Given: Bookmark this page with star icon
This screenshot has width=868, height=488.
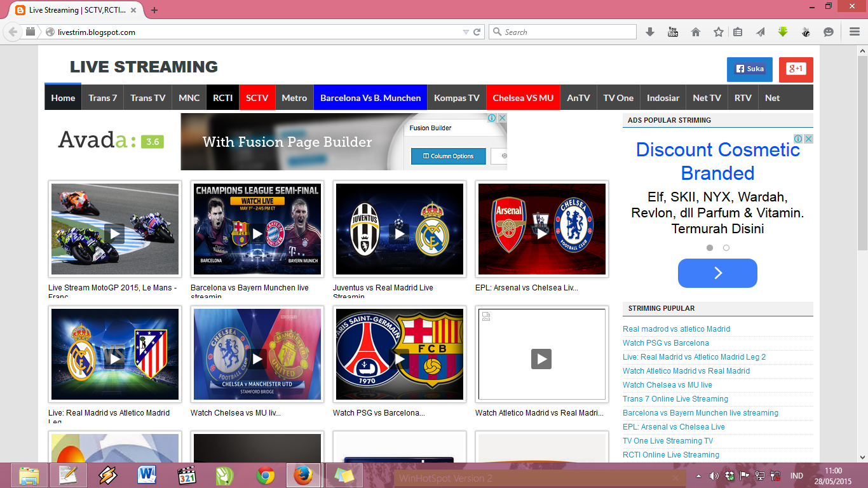Looking at the screenshot, I should (x=719, y=32).
